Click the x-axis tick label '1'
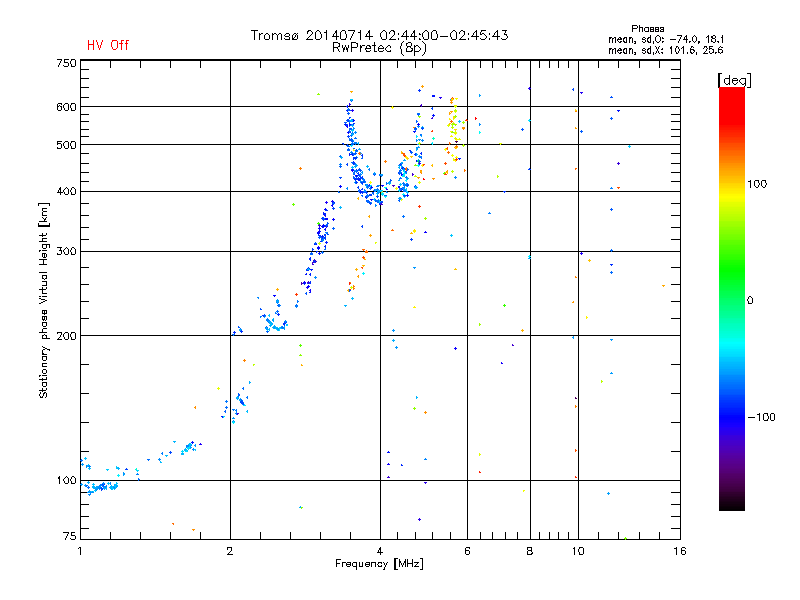 (x=80, y=551)
